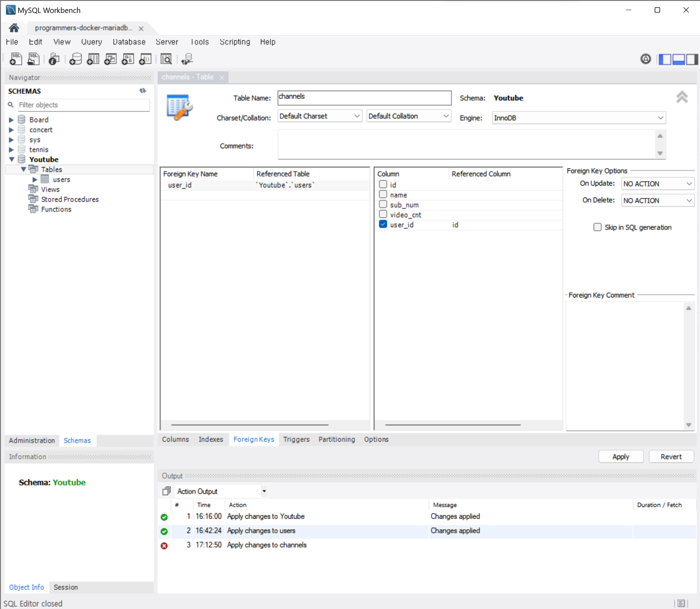Click the Revert button
This screenshot has height=609, width=700.
671,457
